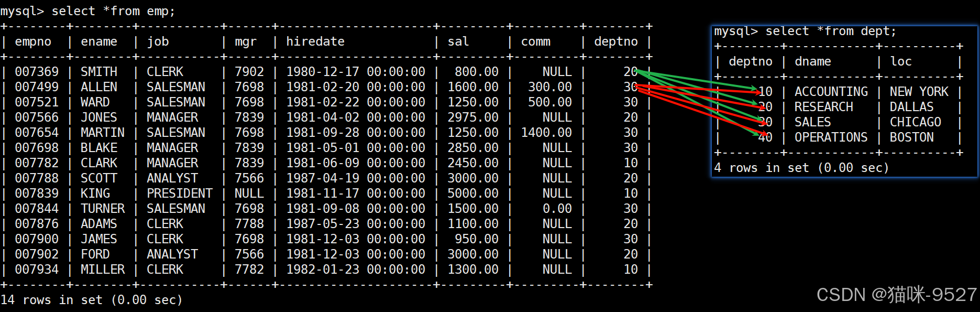
Task: Click location NEW YORK
Action: click(919, 91)
